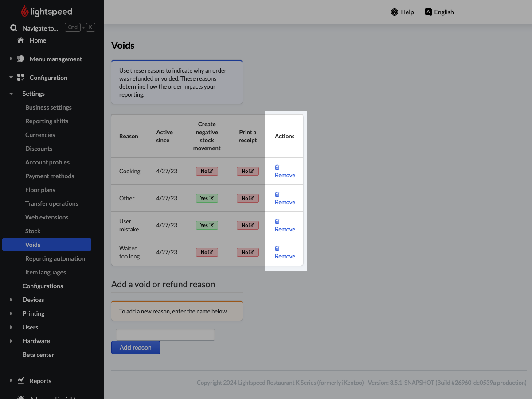Open Reporting automation settings
532x399 pixels.
(55, 258)
